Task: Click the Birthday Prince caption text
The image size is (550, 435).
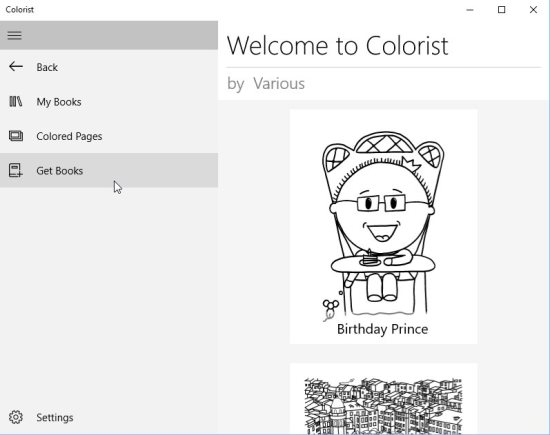Action: coord(382,329)
